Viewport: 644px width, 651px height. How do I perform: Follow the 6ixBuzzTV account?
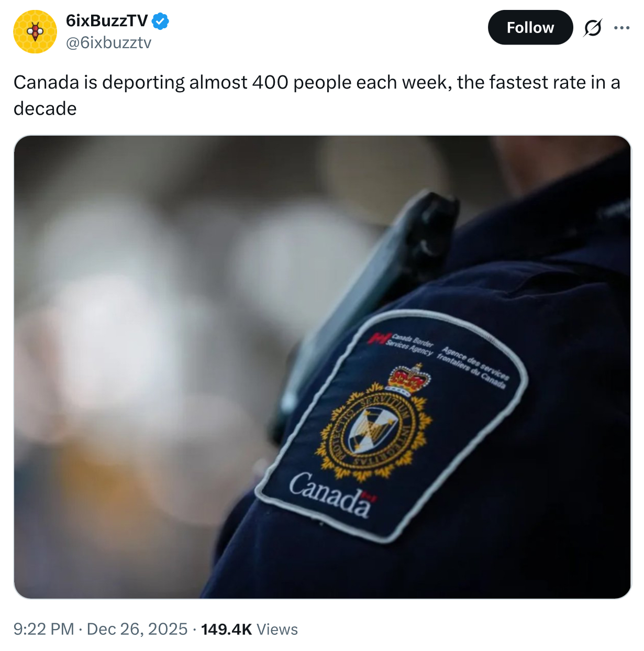pos(530,27)
